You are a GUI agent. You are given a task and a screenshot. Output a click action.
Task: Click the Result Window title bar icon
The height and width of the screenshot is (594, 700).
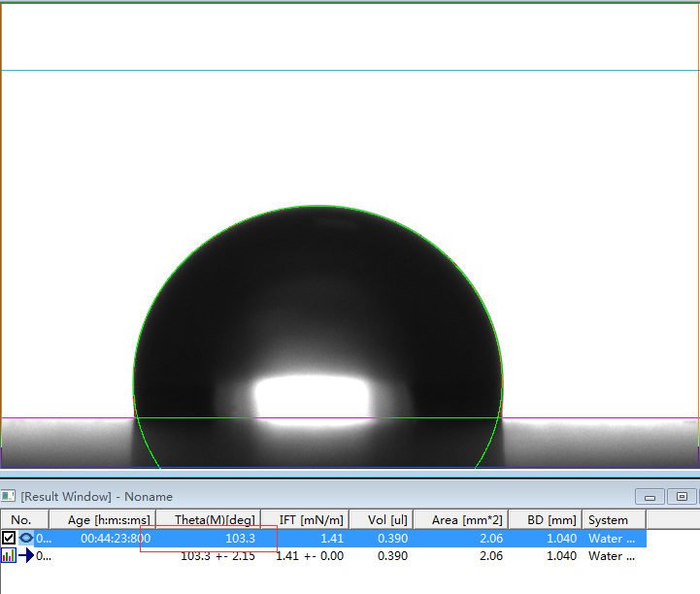click(x=9, y=496)
